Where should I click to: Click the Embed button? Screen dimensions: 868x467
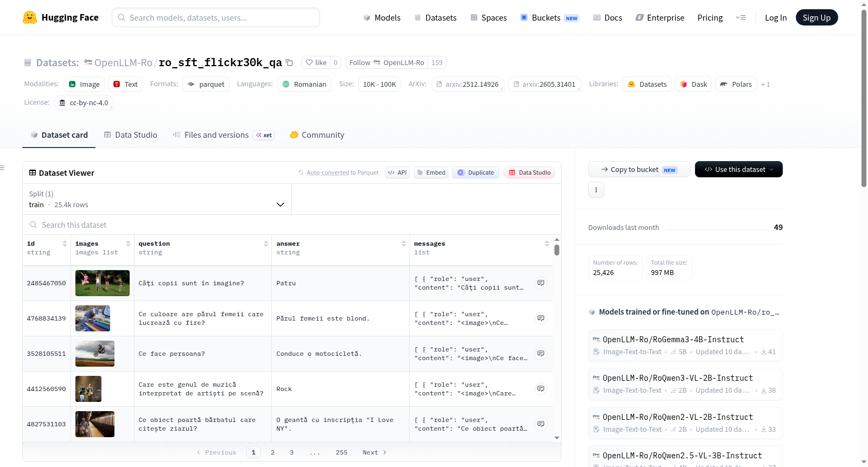[x=431, y=172]
